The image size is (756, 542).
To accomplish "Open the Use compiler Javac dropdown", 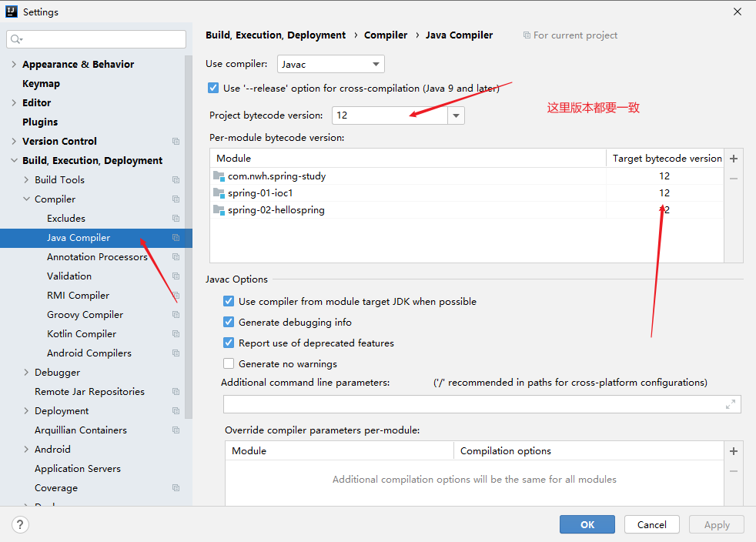I will (x=331, y=64).
